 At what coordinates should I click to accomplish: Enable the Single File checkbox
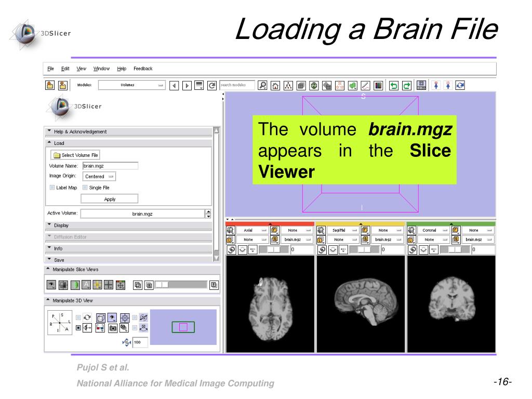pyautogui.click(x=85, y=187)
